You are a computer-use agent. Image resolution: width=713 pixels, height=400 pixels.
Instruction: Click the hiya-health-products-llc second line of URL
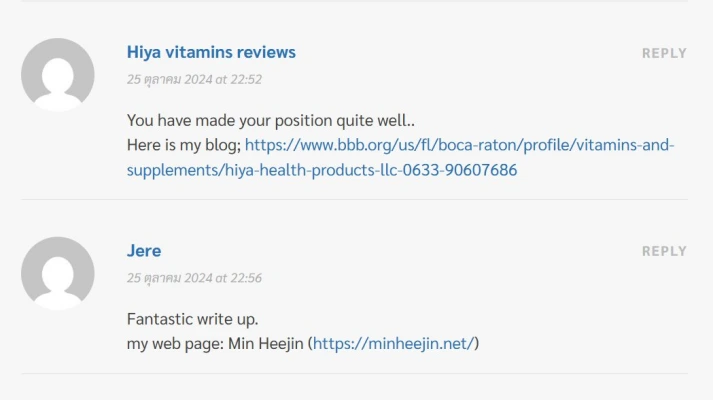coord(322,170)
